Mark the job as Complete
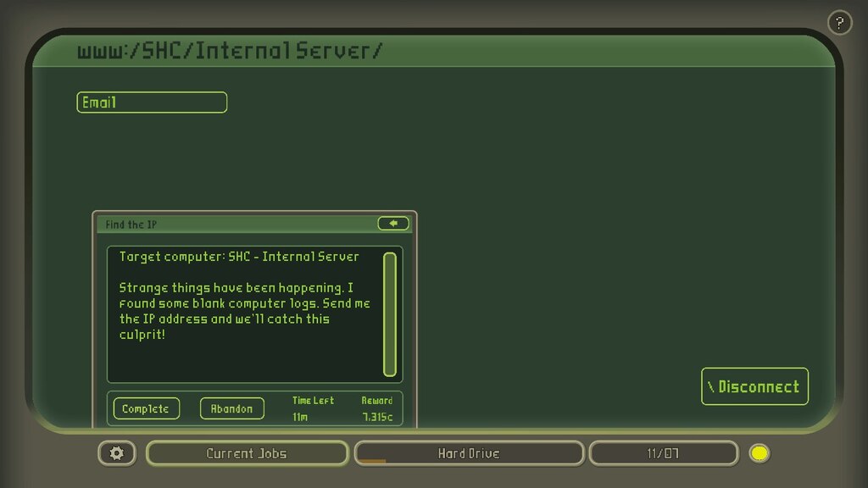868x488 pixels. click(x=146, y=408)
